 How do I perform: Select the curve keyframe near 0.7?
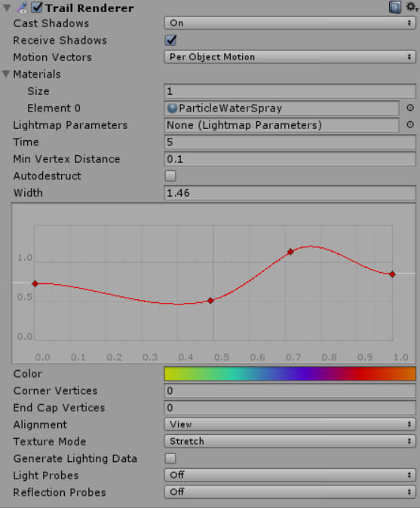point(291,252)
